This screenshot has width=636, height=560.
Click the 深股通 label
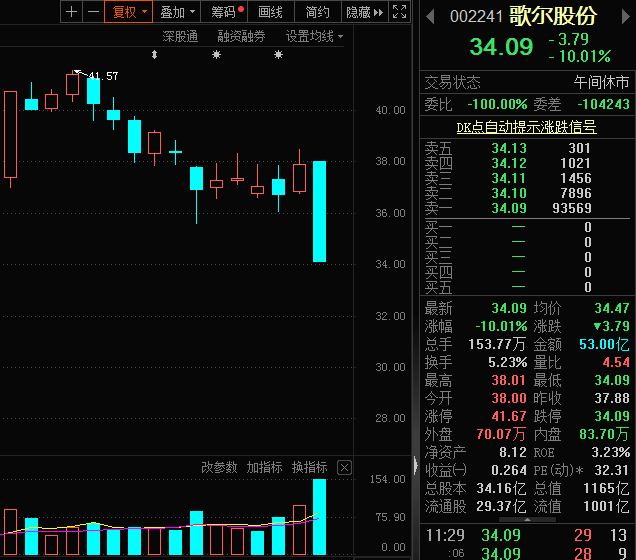(180, 36)
